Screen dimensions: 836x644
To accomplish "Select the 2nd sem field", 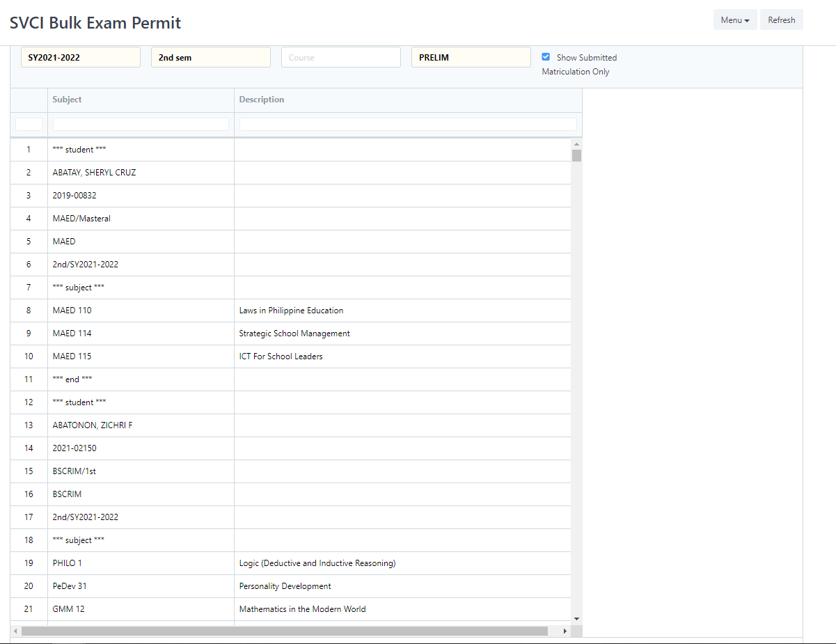I will pos(211,57).
